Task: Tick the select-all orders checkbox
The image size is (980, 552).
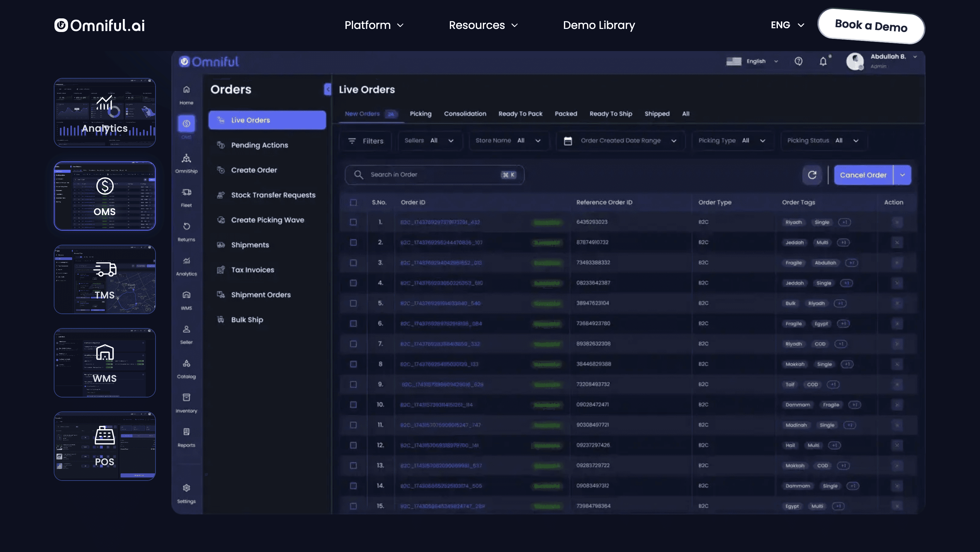Action: coord(353,202)
